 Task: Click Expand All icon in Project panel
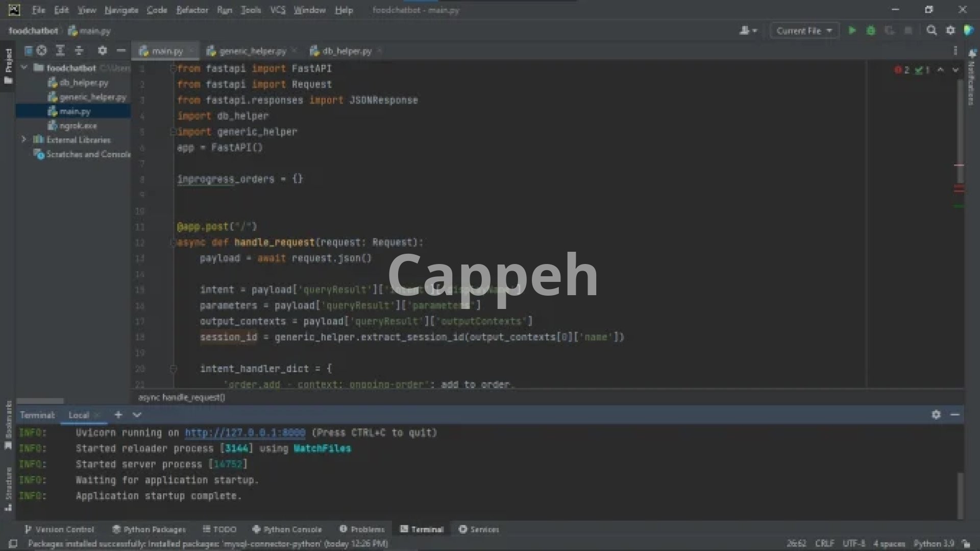[60, 51]
